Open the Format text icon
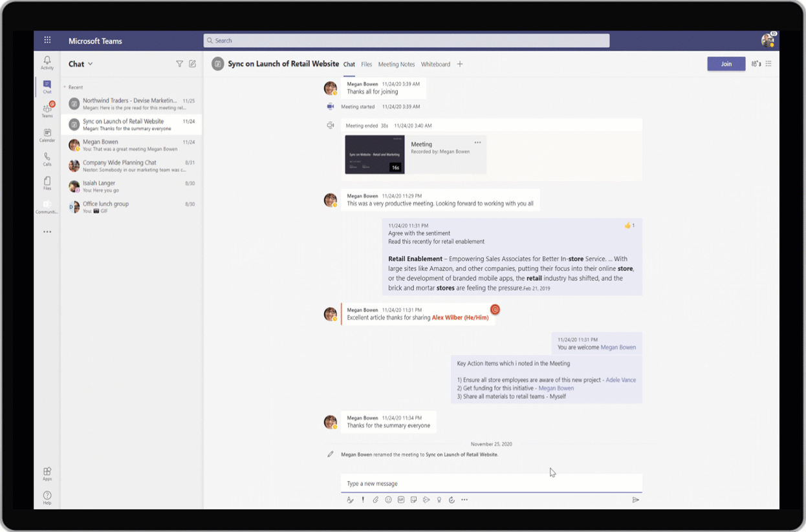The height and width of the screenshot is (532, 806). pos(350,500)
